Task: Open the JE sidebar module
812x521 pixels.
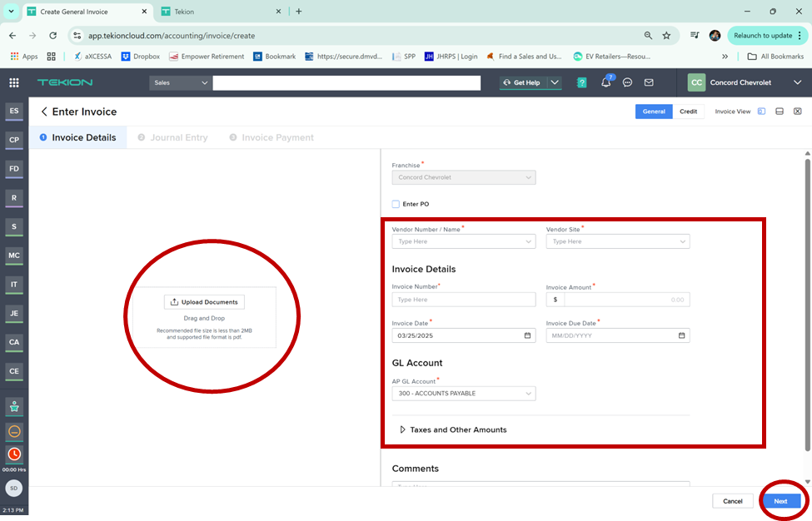Action: (14, 313)
